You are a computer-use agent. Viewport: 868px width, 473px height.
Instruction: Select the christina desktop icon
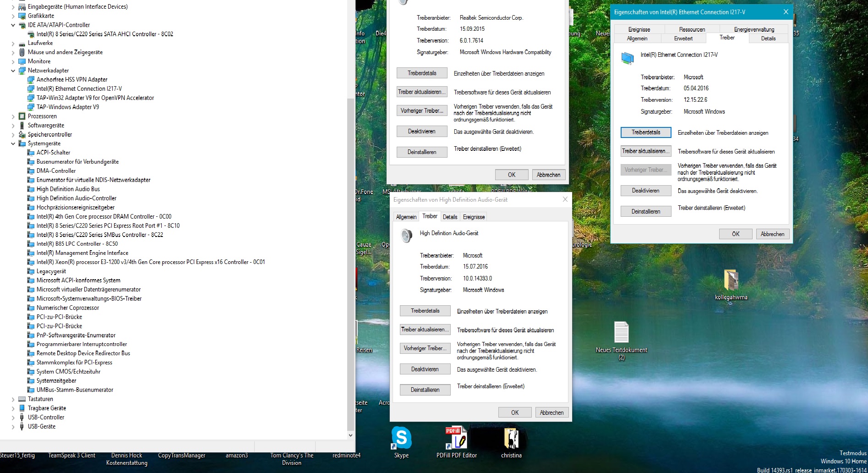[511, 438]
